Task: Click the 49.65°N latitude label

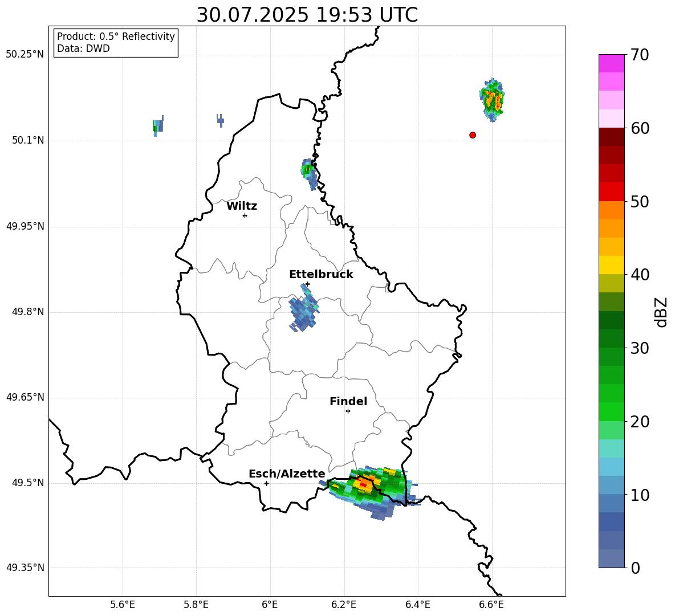Action: 25,397
